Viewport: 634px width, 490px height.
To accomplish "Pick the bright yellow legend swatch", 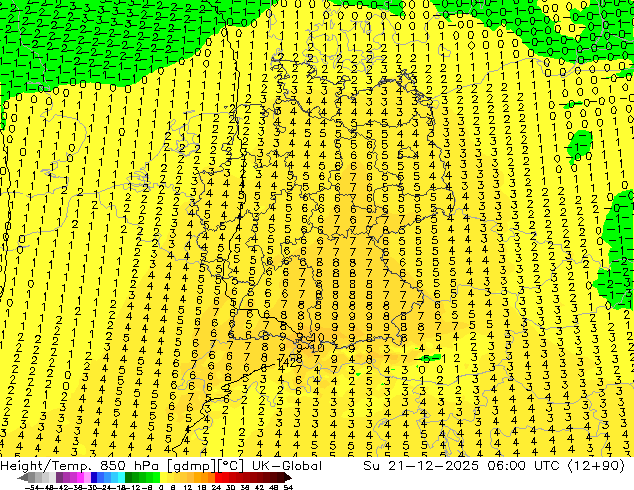I will click(x=163, y=477).
